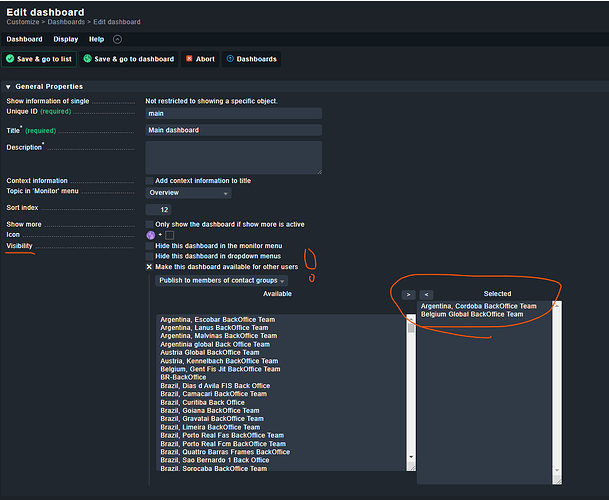609x500 pixels.
Task: Select Brazil, Goiana BackOffice Team
Action: point(210,411)
